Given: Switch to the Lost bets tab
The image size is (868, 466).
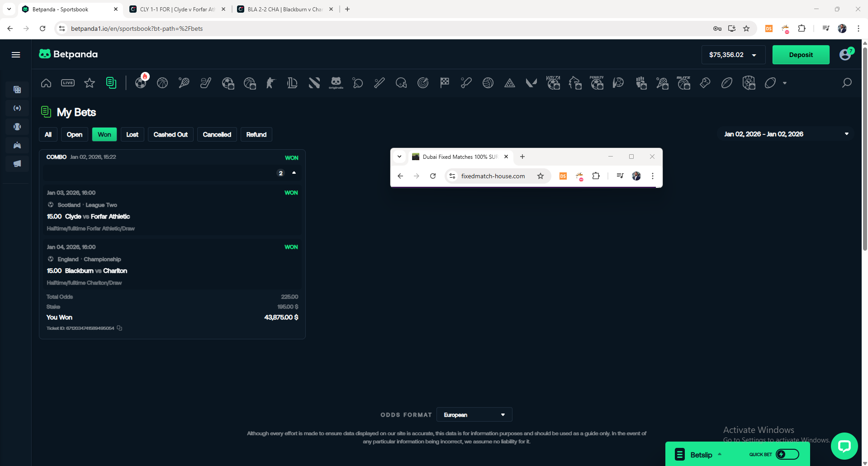Looking at the screenshot, I should [132, 134].
